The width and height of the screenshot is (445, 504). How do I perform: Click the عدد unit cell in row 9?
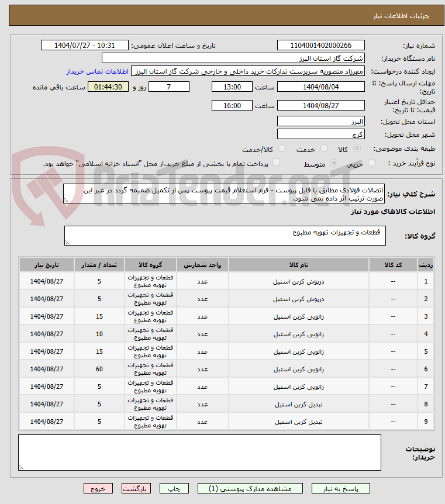click(202, 422)
